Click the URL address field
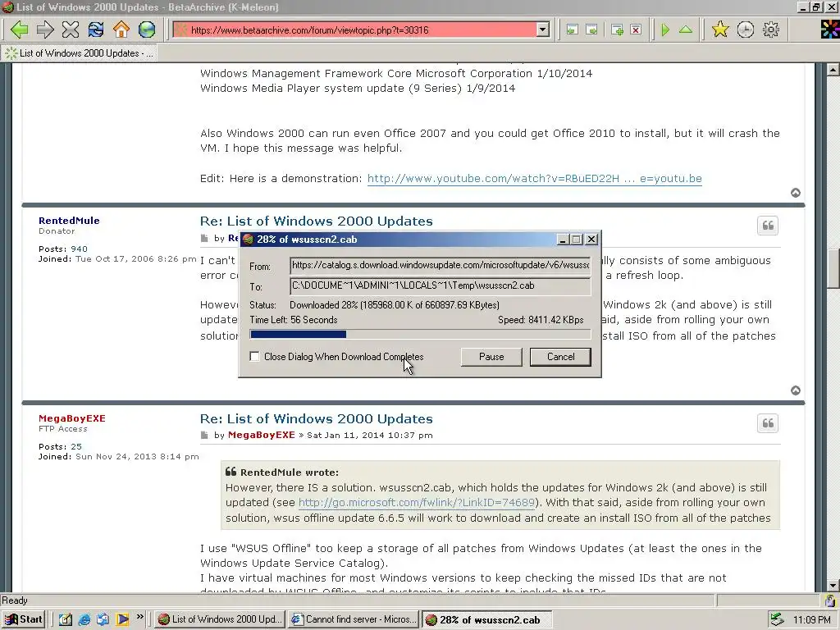 point(354,30)
